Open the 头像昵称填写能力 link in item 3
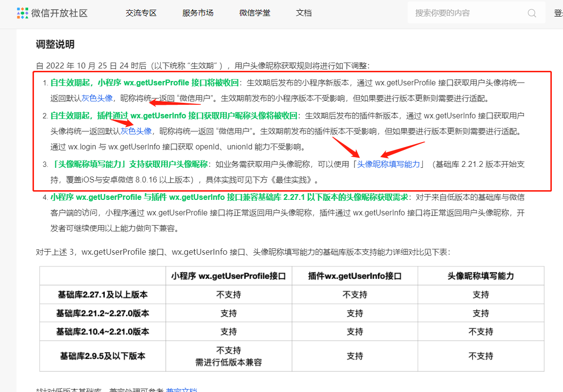Screen dimensions: 563x392 (x=388, y=164)
